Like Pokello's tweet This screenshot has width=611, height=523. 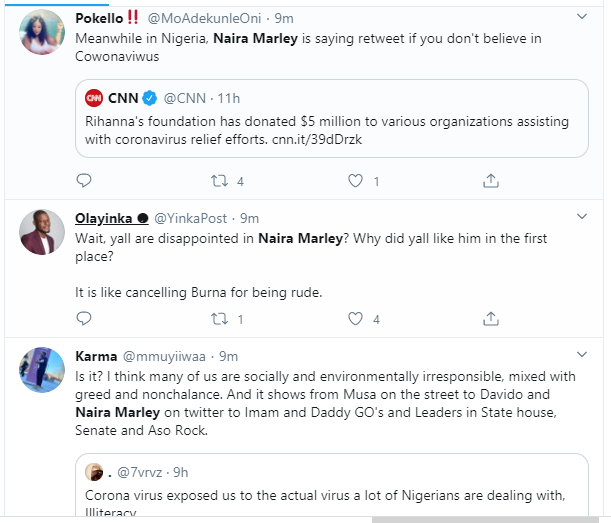(x=354, y=181)
